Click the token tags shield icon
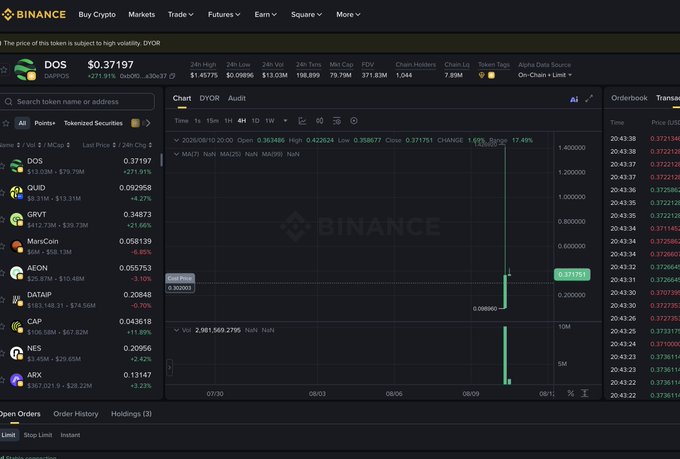680x459 pixels. click(481, 75)
